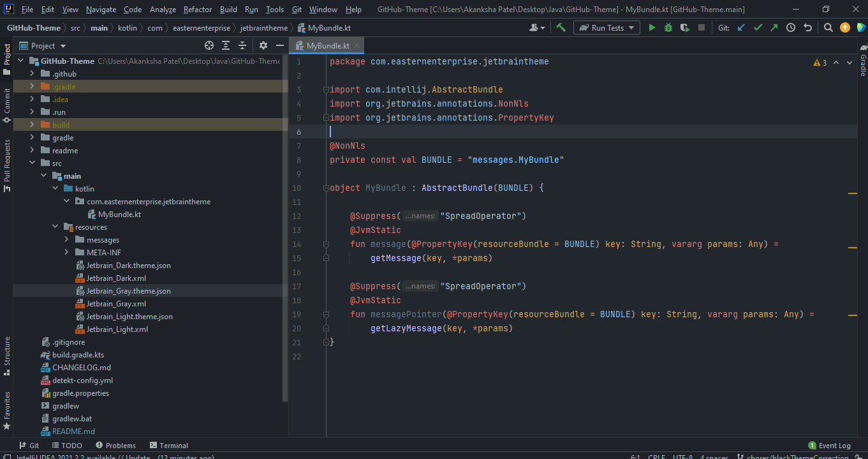Open the Navigate menu
The image size is (868, 459).
click(101, 10)
